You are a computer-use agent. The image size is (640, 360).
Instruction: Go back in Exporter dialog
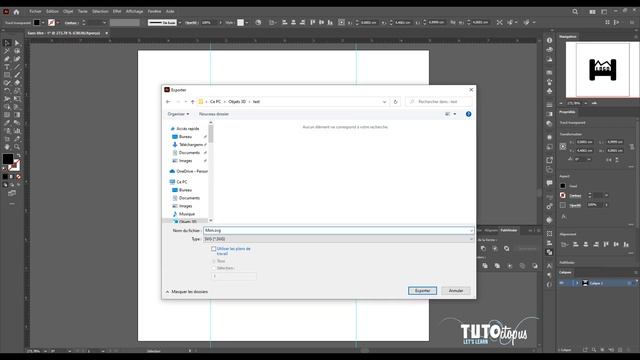pos(168,102)
